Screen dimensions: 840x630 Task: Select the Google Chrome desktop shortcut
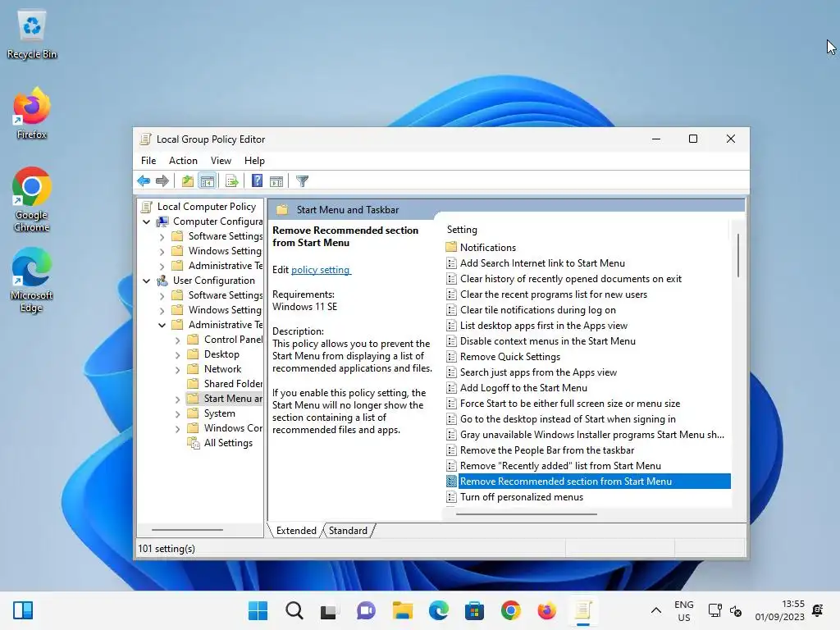coord(32,199)
